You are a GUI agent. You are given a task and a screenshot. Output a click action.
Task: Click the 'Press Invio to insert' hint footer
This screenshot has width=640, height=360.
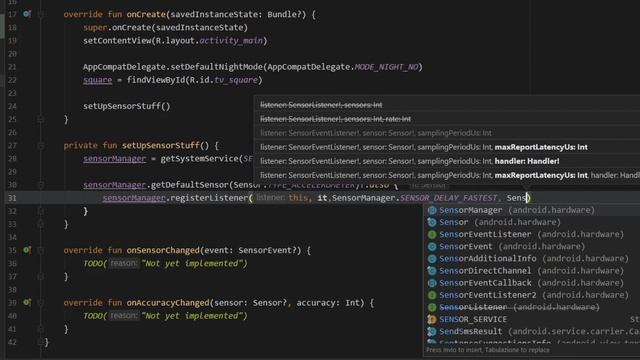pyautogui.click(x=488, y=350)
